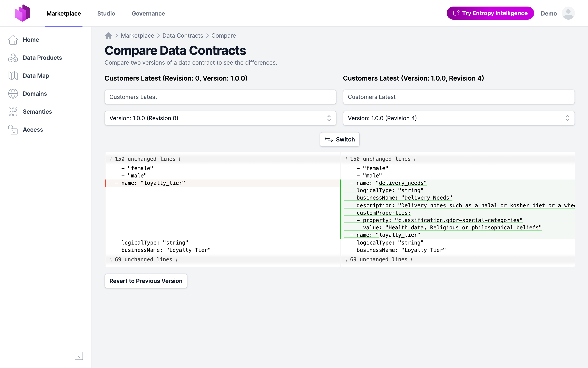Open the Demo account label

[549, 13]
